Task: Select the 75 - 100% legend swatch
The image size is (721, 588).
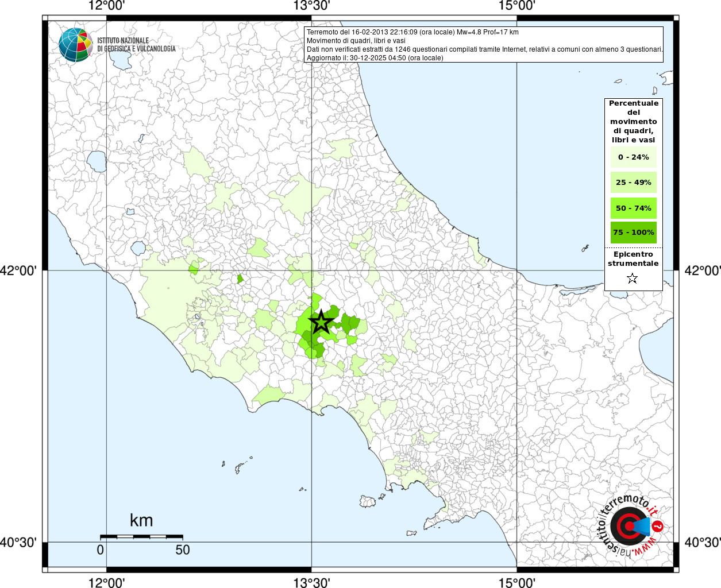Action: click(634, 233)
